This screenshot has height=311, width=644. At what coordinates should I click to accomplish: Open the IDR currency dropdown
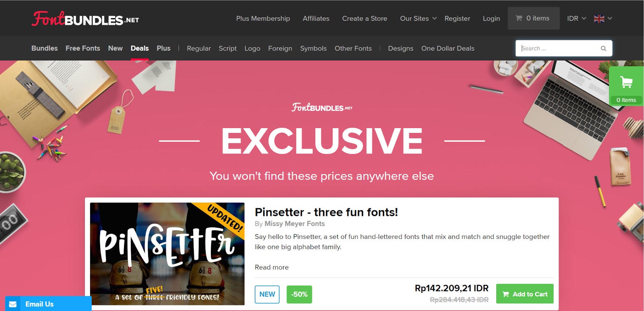tap(576, 19)
